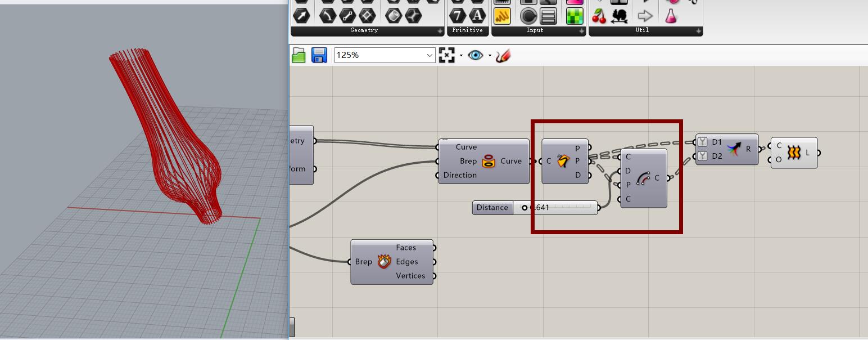Open file using green folder icon
868x340 pixels.
[299, 55]
